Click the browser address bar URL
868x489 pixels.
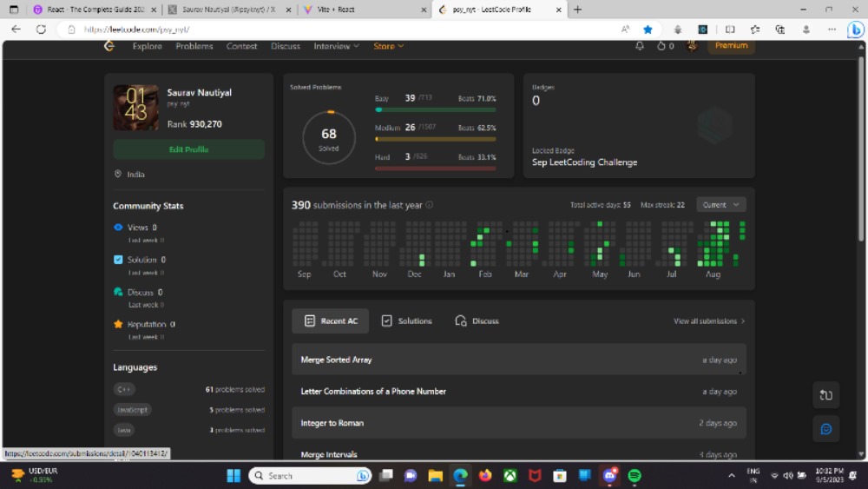point(137,30)
